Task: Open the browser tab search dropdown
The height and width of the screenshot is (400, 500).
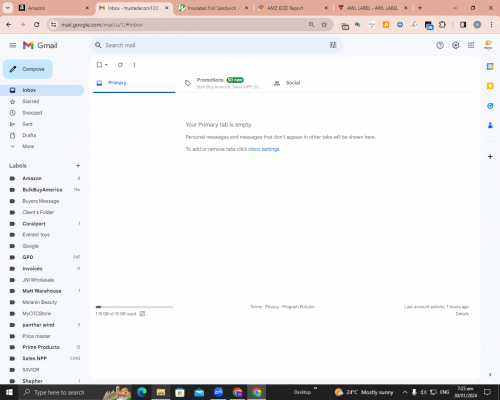Action: pos(7,8)
